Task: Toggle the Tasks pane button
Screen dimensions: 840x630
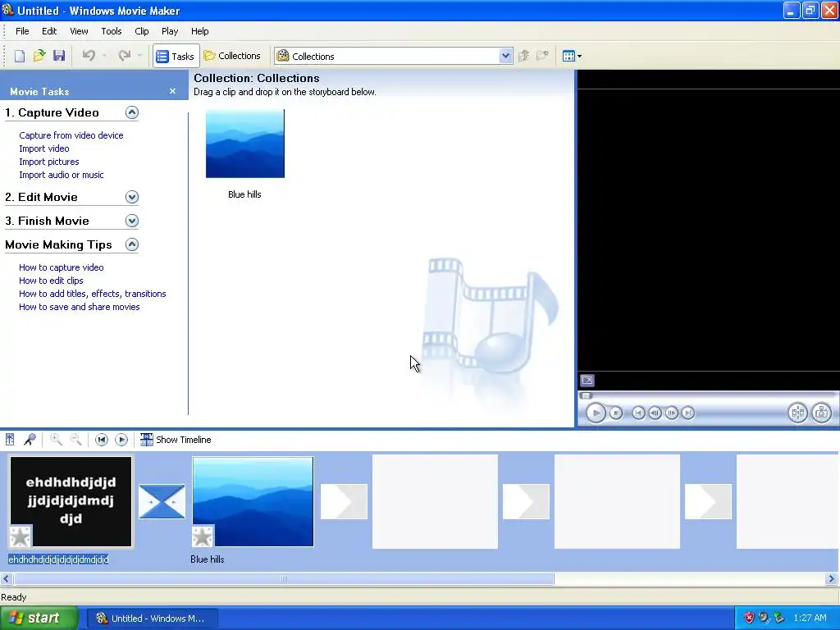Action: (x=176, y=56)
